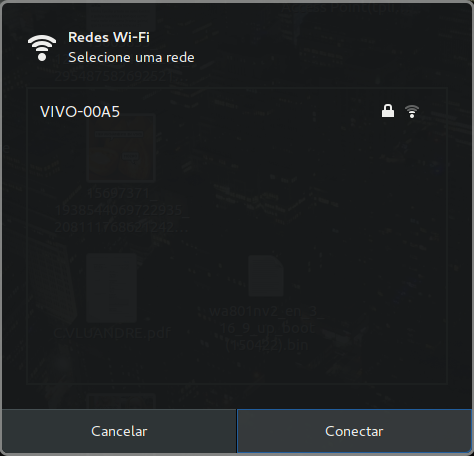The image size is (474, 456).
Task: Click the Selecione uma rede subtitle
Action: 131,57
